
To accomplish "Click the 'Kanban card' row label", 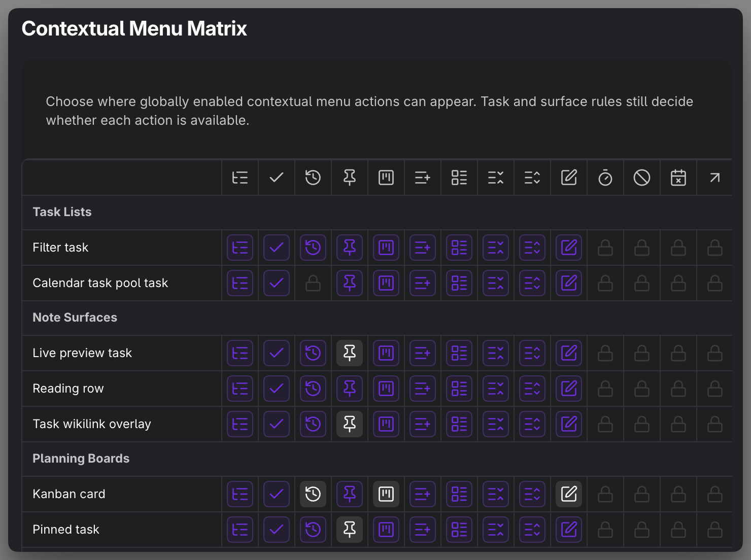I will tap(69, 494).
